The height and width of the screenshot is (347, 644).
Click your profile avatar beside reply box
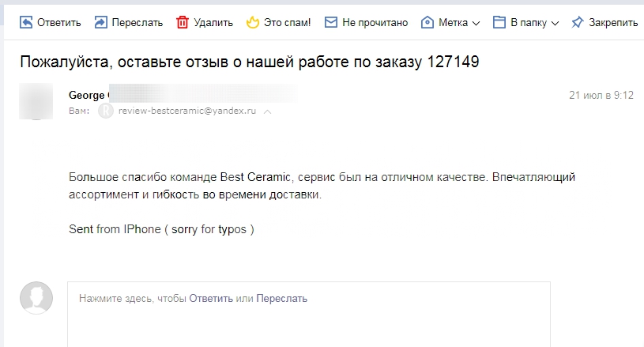(36, 298)
